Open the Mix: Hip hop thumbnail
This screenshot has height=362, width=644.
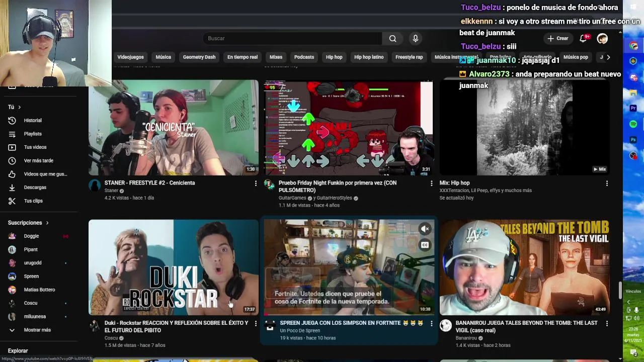pos(525,128)
